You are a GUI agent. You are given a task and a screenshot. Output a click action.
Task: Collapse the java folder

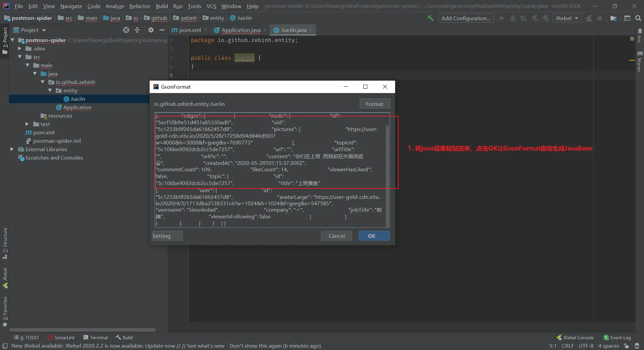pos(35,74)
